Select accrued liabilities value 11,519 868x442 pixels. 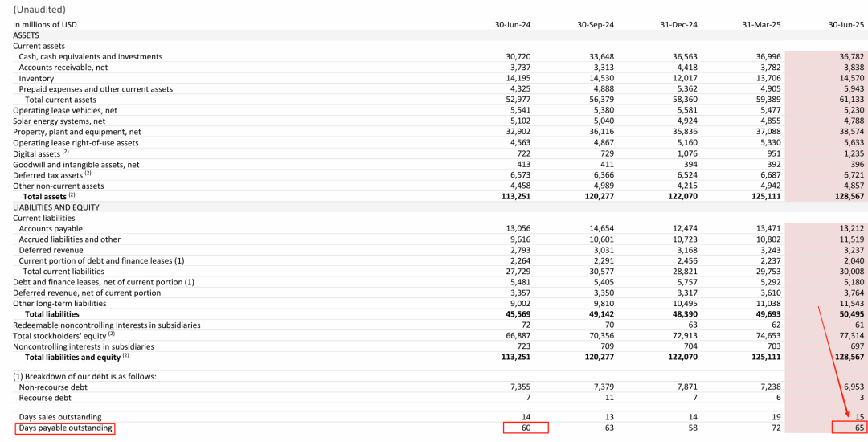(851, 239)
